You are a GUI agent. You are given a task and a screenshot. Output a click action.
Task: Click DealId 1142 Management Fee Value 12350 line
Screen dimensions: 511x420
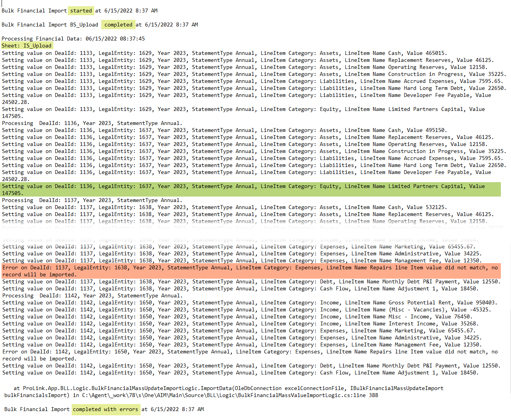click(242, 344)
